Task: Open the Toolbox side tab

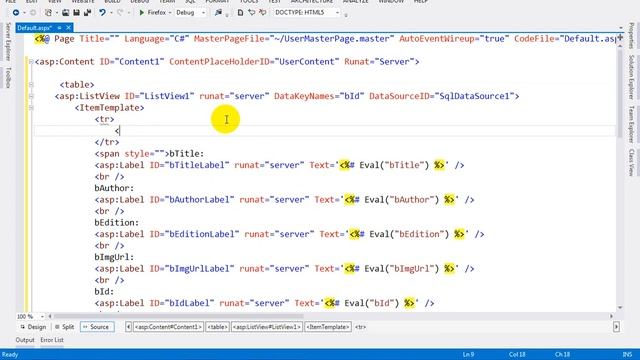Action: 8,77
